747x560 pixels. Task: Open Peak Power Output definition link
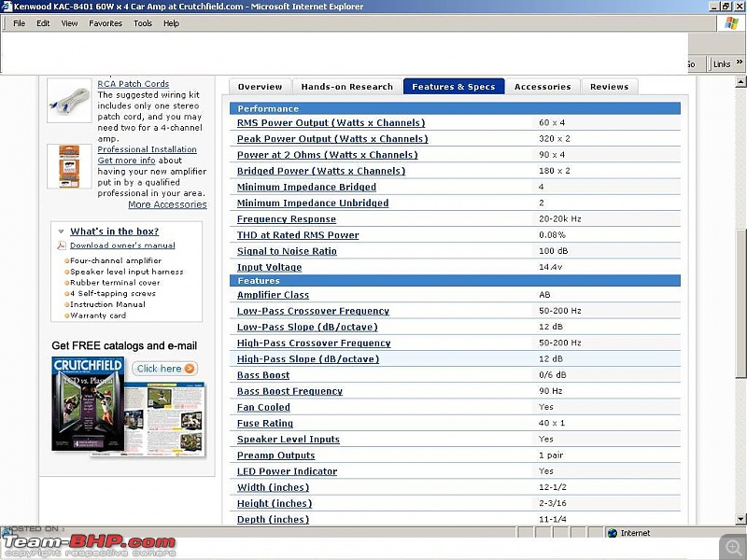332,139
